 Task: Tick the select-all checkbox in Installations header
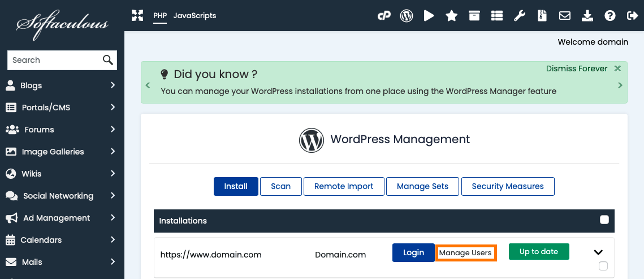(604, 220)
